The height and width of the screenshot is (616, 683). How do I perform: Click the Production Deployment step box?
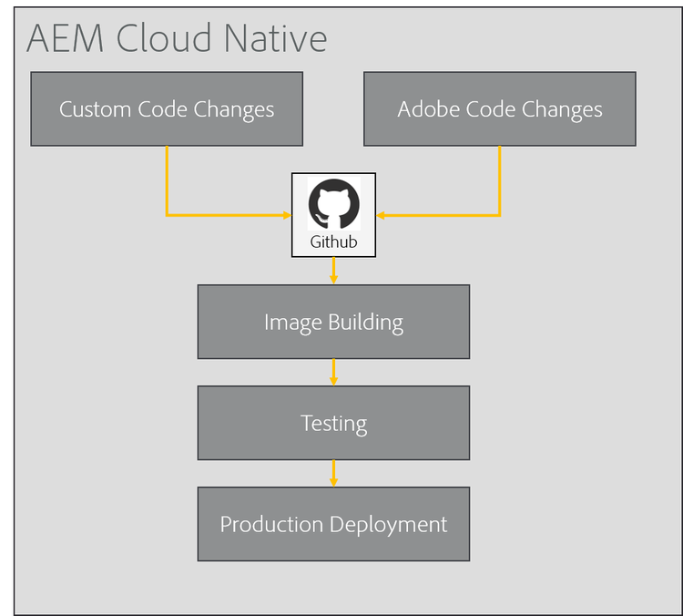(x=333, y=524)
